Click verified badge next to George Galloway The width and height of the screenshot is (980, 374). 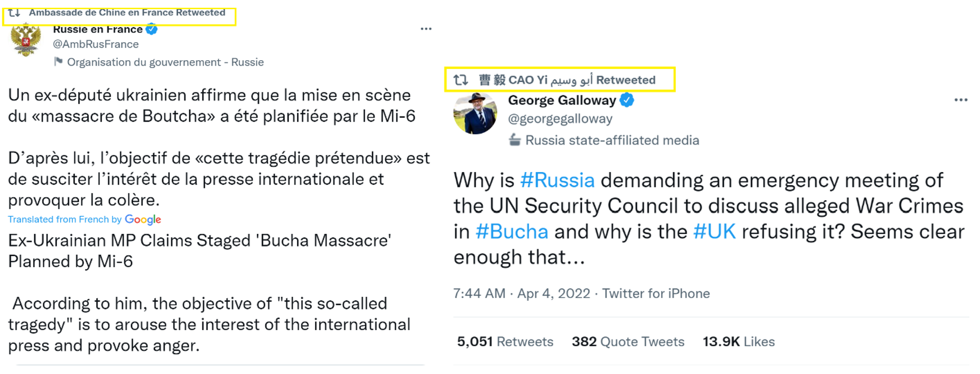627,100
